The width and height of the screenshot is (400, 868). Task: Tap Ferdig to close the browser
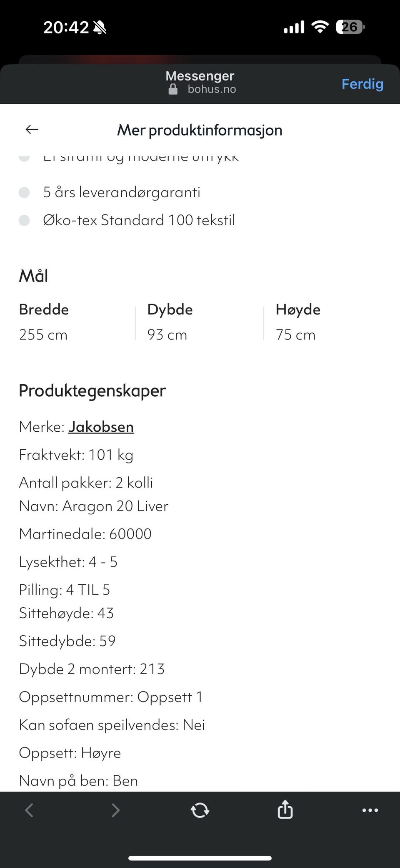tap(362, 83)
